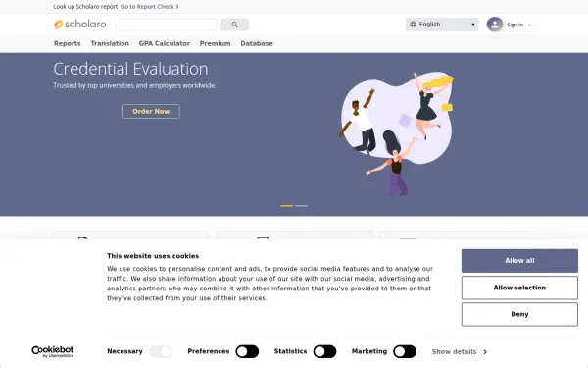The image size is (588, 368).
Task: Enable the Marketing cookies switch
Action: coord(405,351)
